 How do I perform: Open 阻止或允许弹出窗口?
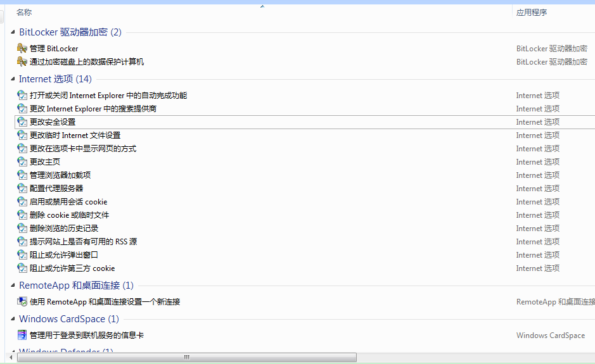point(64,254)
